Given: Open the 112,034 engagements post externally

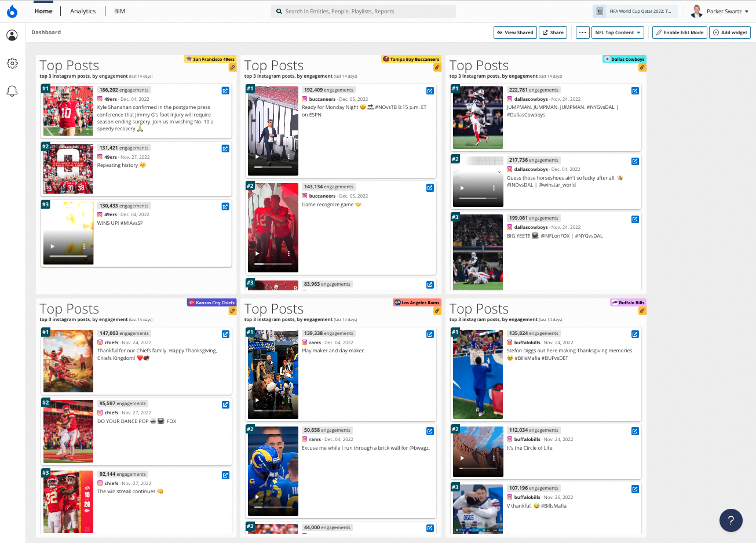Looking at the screenshot, I should coord(635,431).
